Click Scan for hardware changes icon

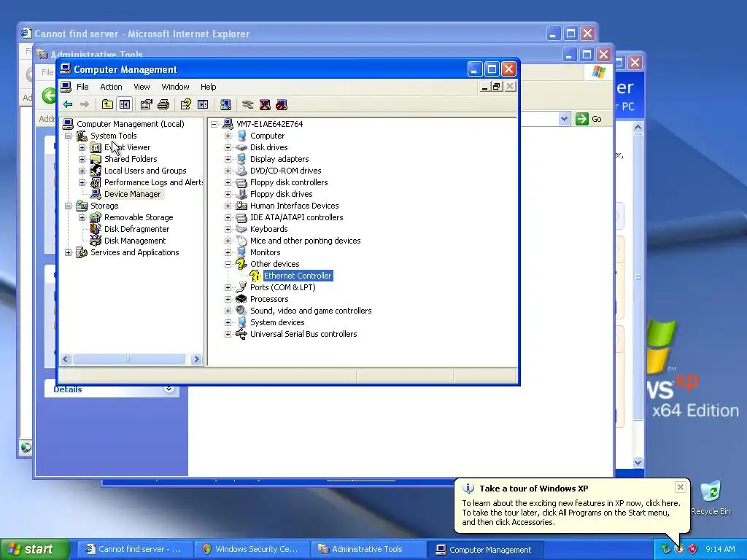pos(225,104)
